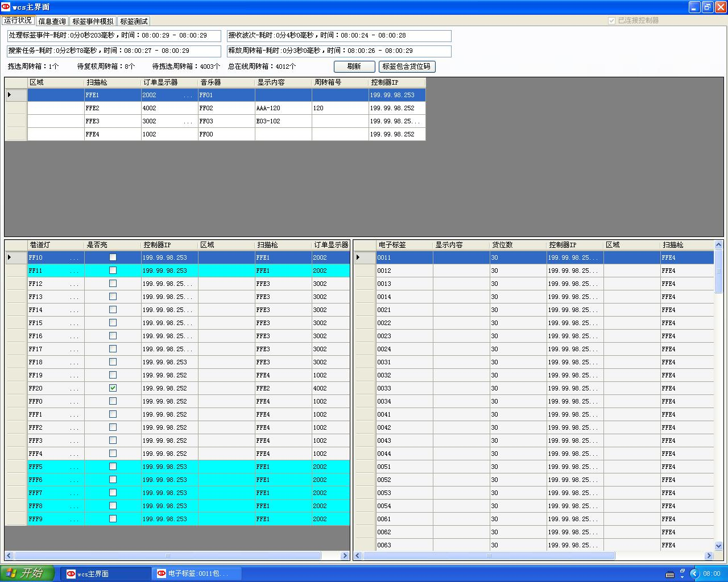The image size is (728, 582).
Task: Toggle 是否亮 checkbox for FF19 row
Action: click(113, 375)
